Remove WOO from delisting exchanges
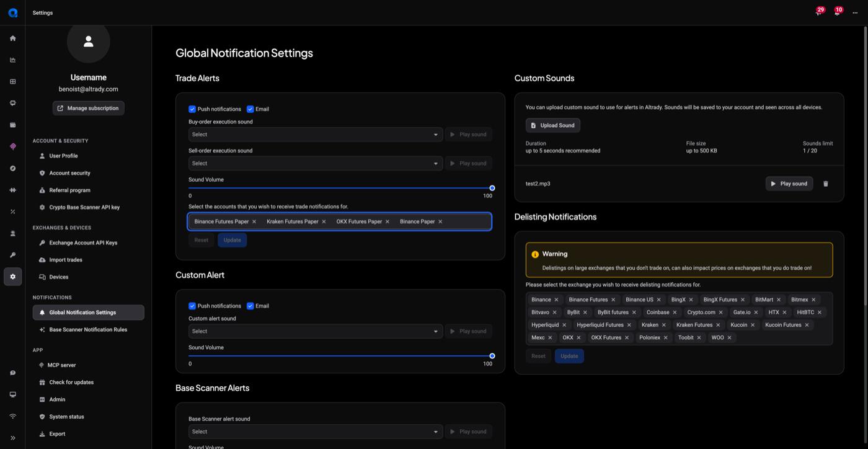868x449 pixels. 729,338
